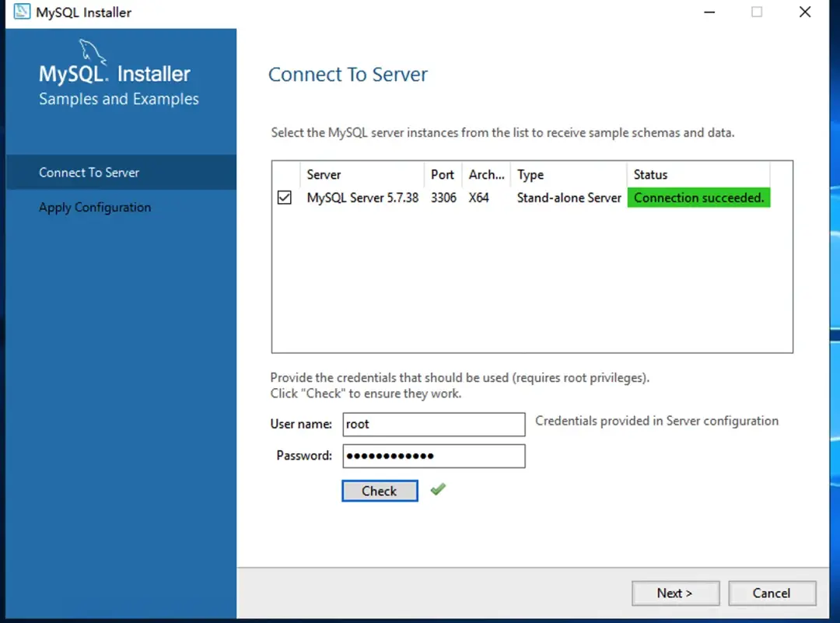840x623 pixels.
Task: Click the Status column header
Action: pos(650,174)
